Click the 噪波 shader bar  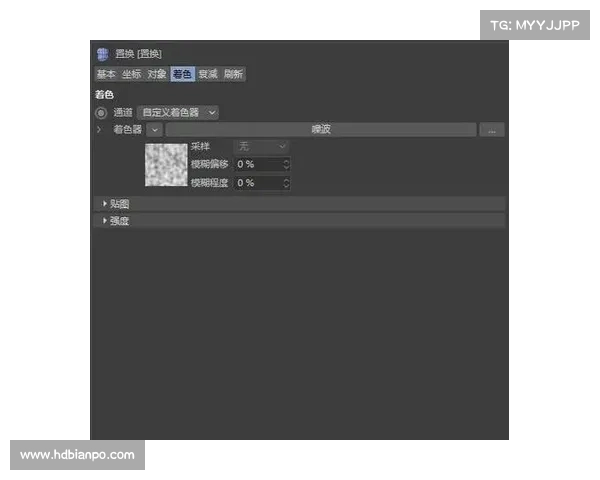tap(321, 129)
